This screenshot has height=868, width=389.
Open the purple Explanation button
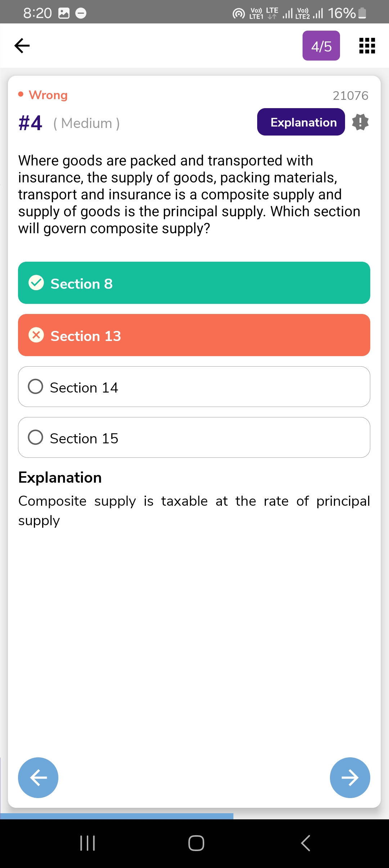pos(301,122)
